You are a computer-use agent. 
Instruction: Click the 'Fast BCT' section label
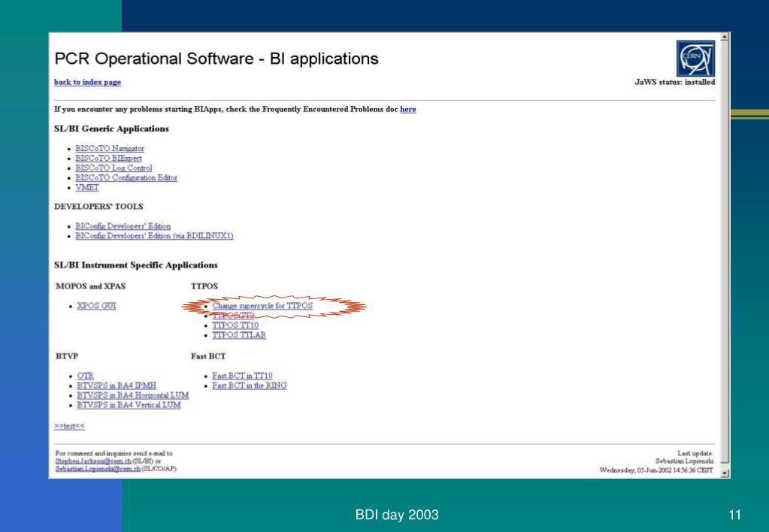208,356
